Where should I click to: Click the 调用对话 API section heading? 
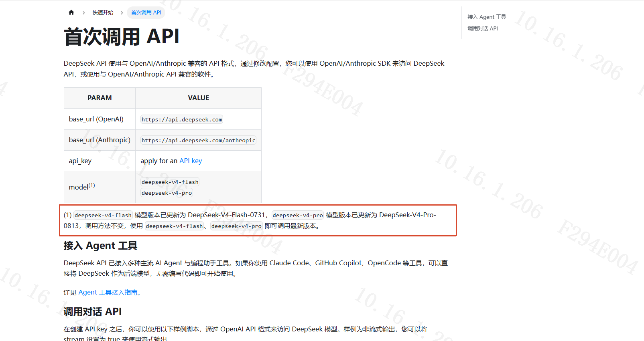tap(93, 312)
